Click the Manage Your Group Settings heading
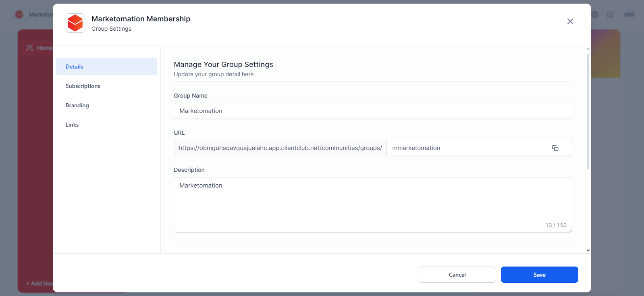The image size is (644, 296). click(x=223, y=65)
